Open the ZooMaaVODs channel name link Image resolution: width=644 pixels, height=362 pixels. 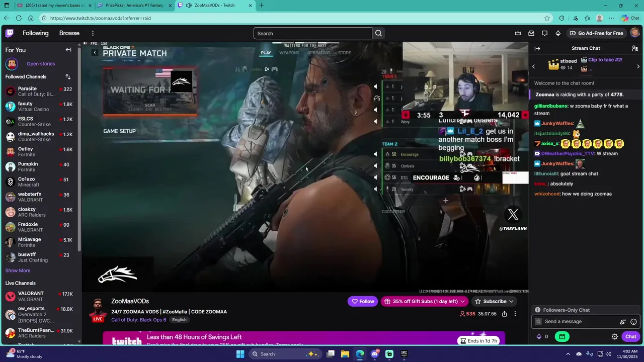click(130, 301)
